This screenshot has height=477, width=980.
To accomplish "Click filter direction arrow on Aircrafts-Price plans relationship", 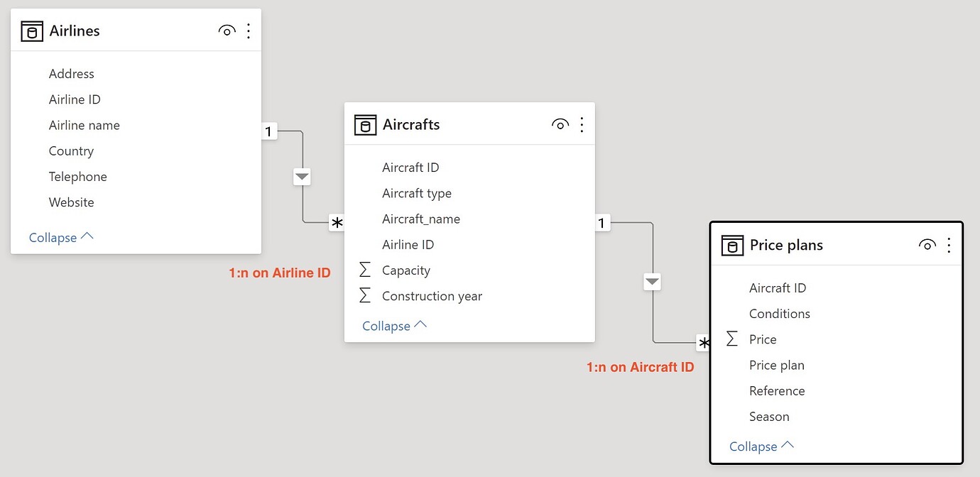I will coord(653,282).
